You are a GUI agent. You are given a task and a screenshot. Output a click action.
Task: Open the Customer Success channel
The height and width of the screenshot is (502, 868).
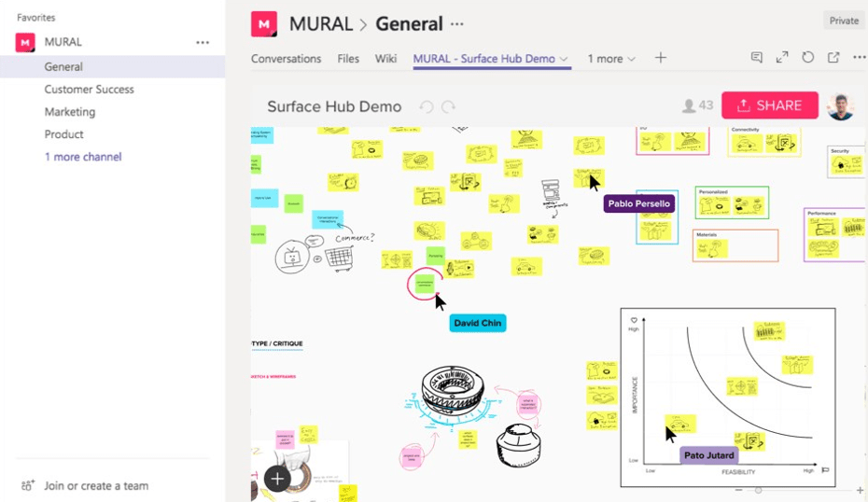89,89
